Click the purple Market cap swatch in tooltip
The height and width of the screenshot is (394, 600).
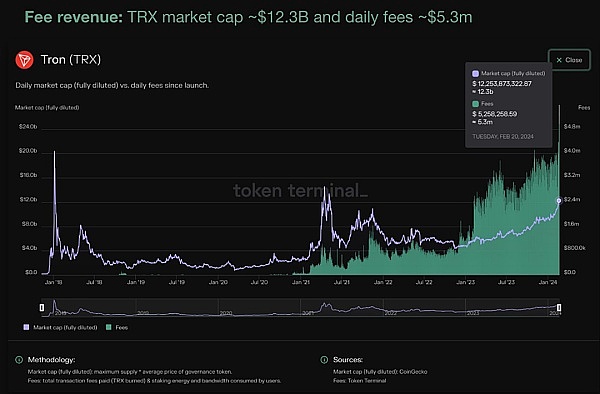coord(476,73)
